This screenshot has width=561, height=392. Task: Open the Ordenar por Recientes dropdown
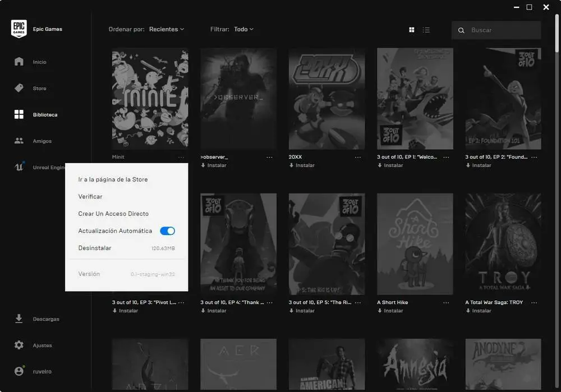(167, 29)
